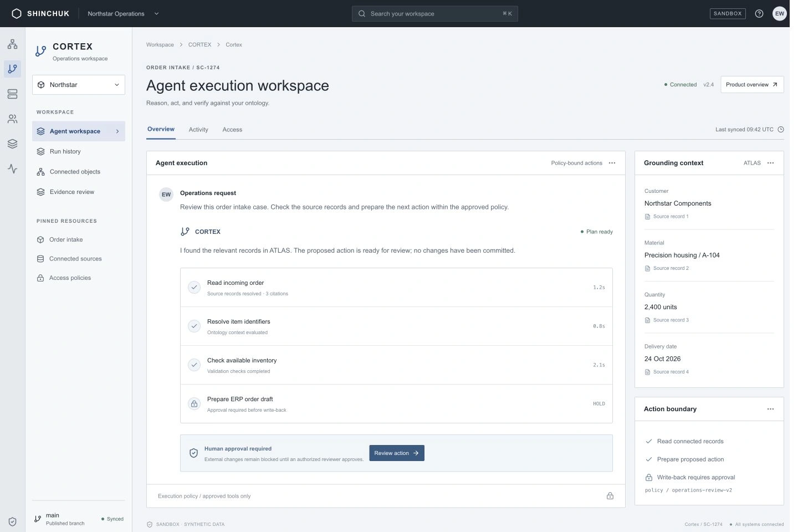798x532 pixels.
Task: Switch to the Overview tab
Action: [161, 129]
